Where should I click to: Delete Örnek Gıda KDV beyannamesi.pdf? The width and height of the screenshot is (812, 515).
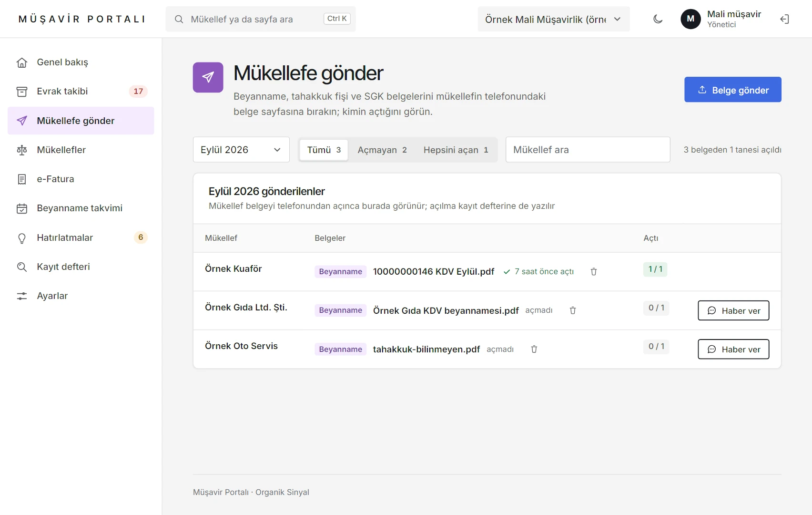(x=573, y=310)
